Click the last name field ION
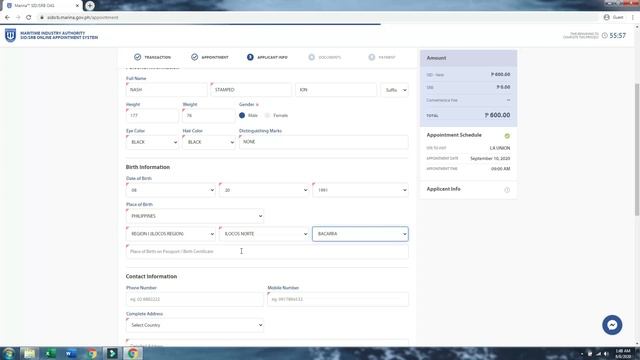Viewport: 640px width, 360px height. click(336, 90)
